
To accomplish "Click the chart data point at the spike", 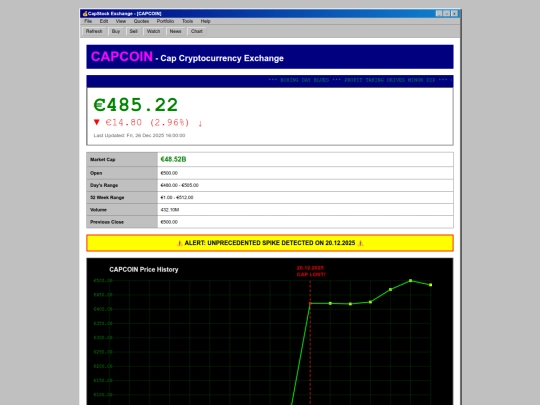I will pos(310,303).
